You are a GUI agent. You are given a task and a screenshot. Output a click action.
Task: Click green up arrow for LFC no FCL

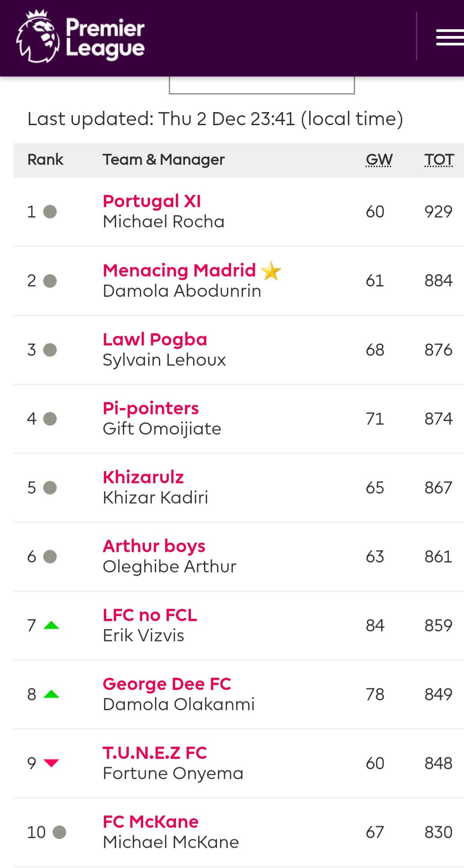[51, 625]
